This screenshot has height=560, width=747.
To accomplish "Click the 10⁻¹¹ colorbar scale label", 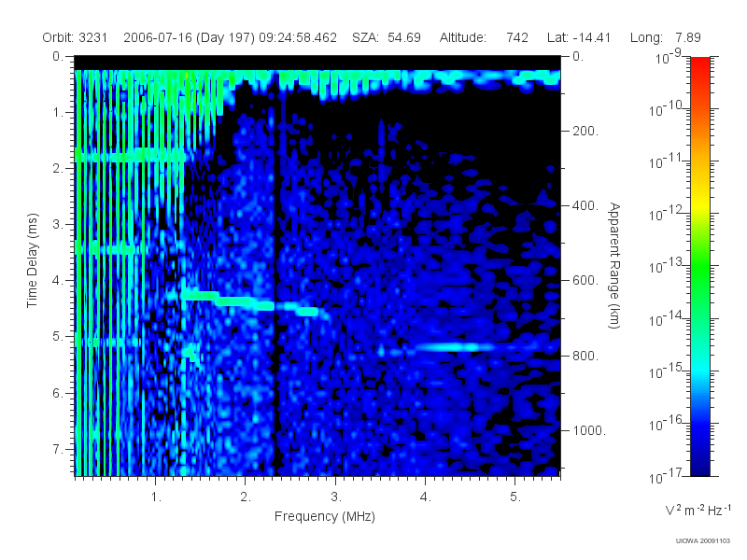I will tap(668, 161).
